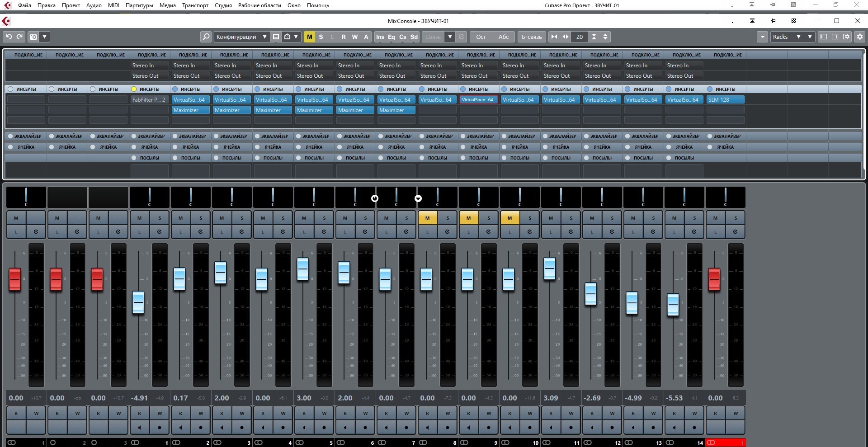Open the Аудио menu
The height and width of the screenshot is (447, 868).
coord(94,5)
